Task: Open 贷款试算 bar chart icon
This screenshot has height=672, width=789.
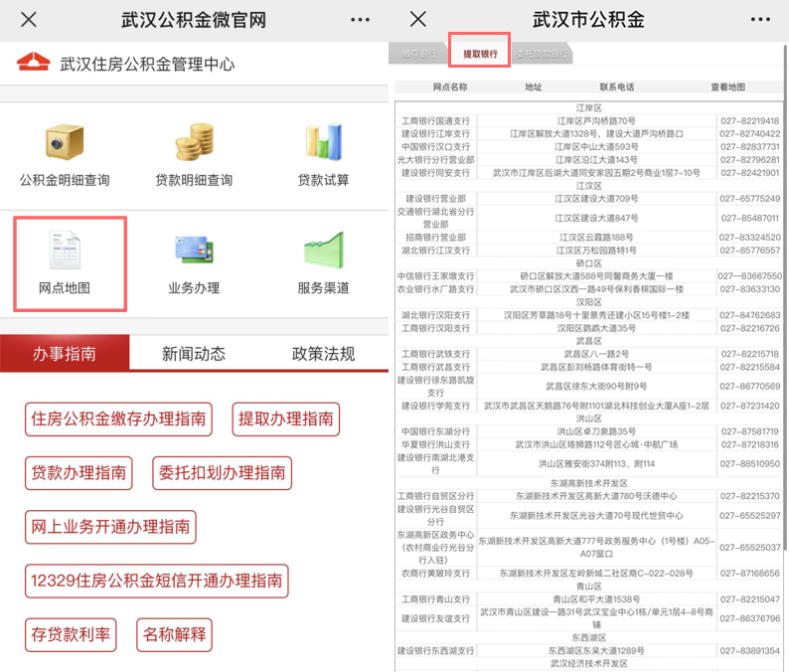Action: 324,142
